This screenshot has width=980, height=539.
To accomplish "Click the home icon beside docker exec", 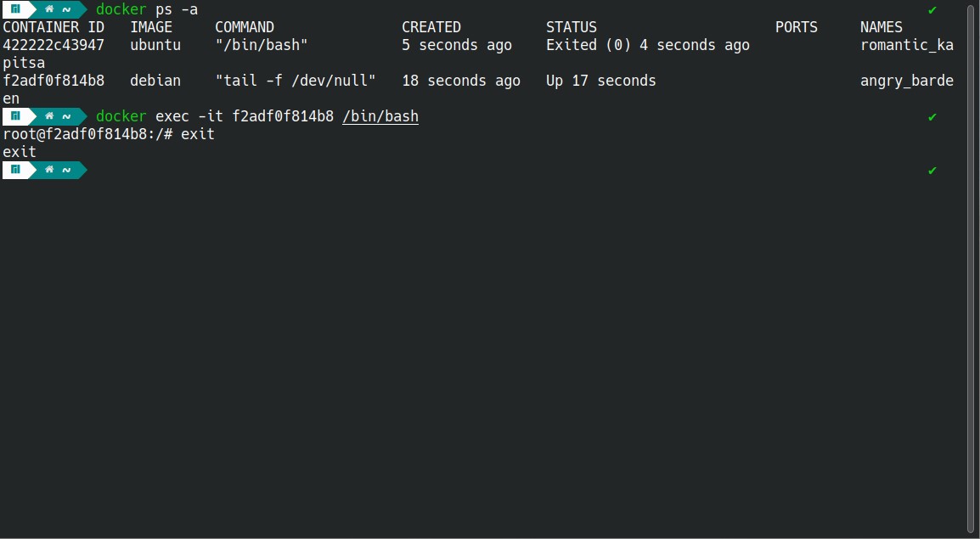I will (x=49, y=116).
